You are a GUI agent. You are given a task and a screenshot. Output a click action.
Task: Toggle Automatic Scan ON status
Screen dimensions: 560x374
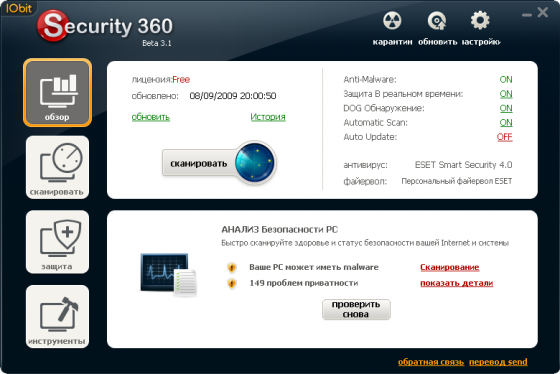[506, 123]
